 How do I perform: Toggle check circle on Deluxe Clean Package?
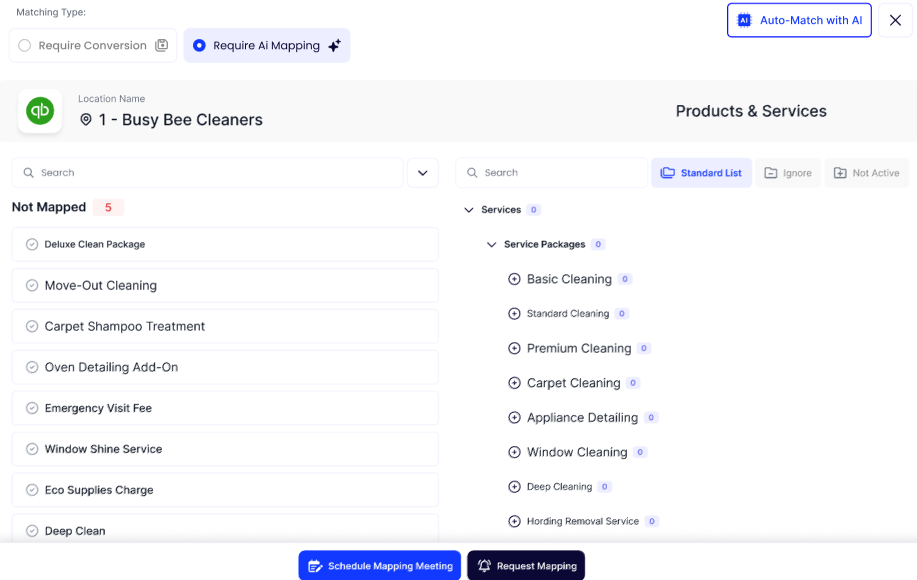(x=32, y=244)
